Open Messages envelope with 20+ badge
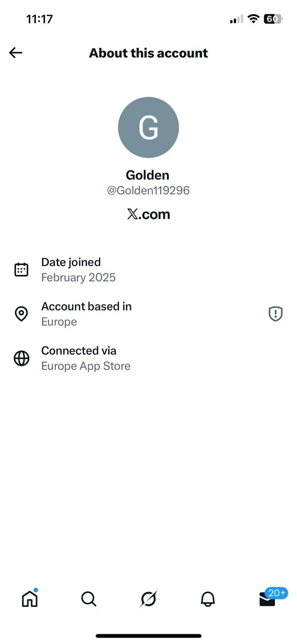This screenshot has height=644, width=297. coord(268,598)
